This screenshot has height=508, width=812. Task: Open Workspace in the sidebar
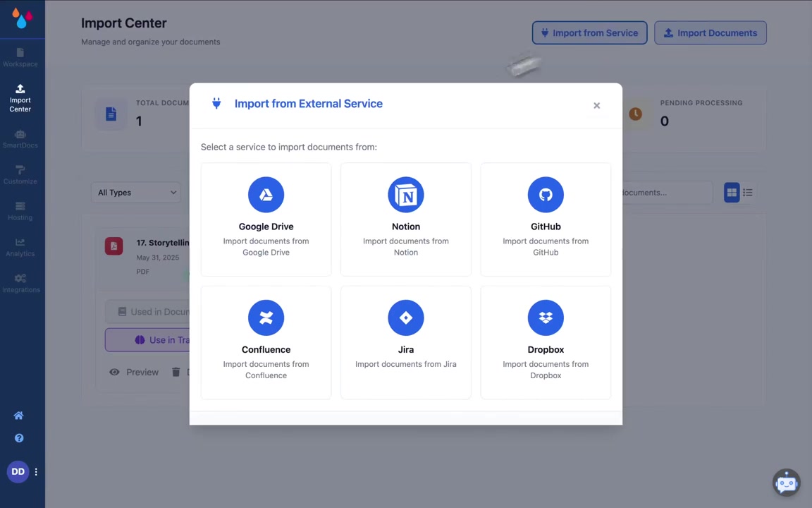(x=20, y=58)
